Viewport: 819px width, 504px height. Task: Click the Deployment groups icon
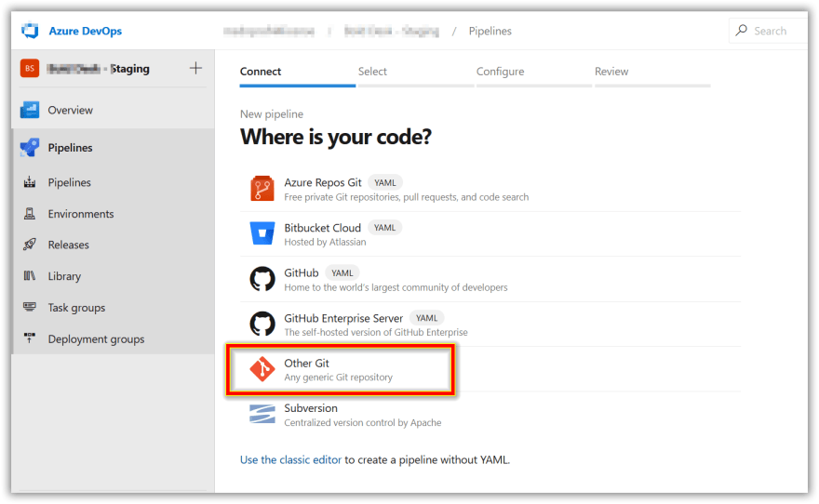click(30, 338)
